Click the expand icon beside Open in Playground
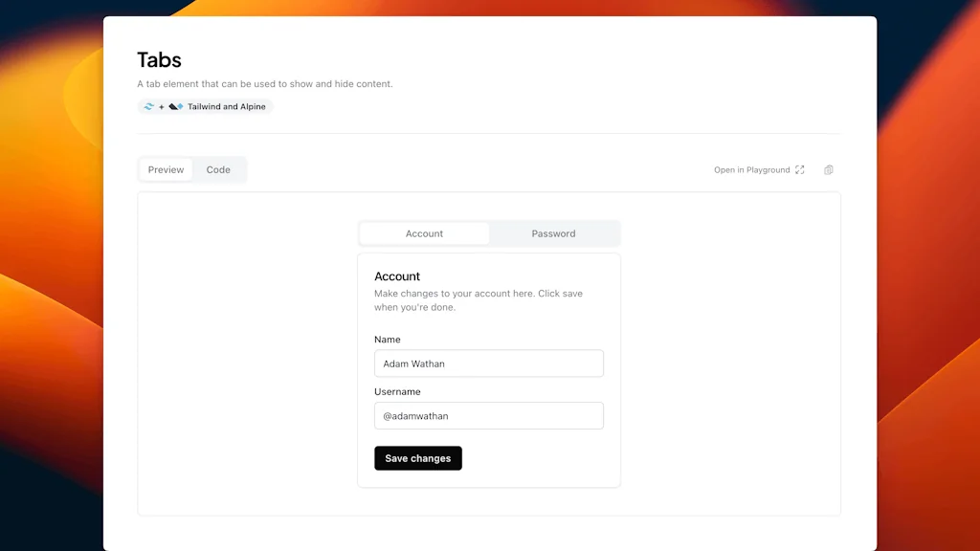Viewport: 980px width, 551px height. click(800, 170)
